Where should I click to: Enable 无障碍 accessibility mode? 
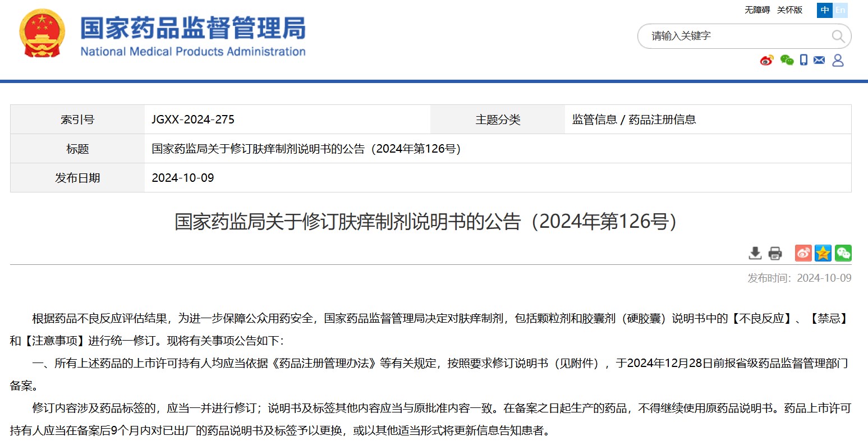[x=757, y=10]
